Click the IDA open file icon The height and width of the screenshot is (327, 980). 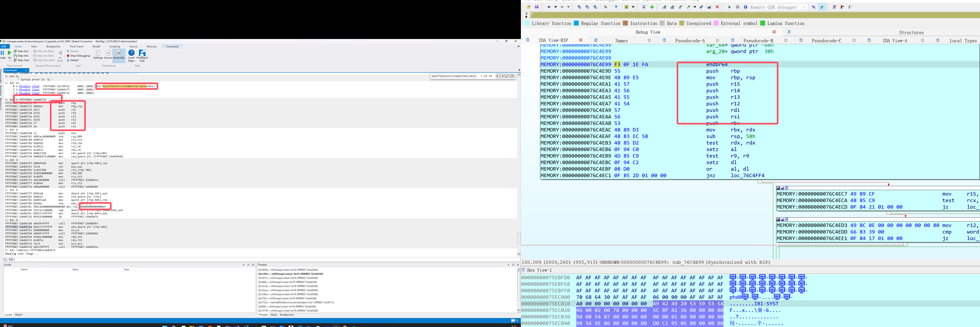pos(529,7)
